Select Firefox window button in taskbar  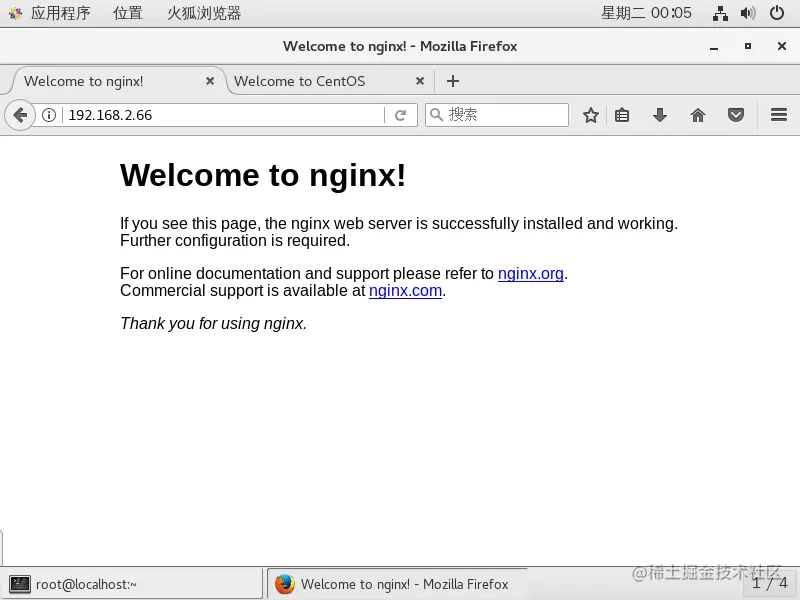click(398, 584)
